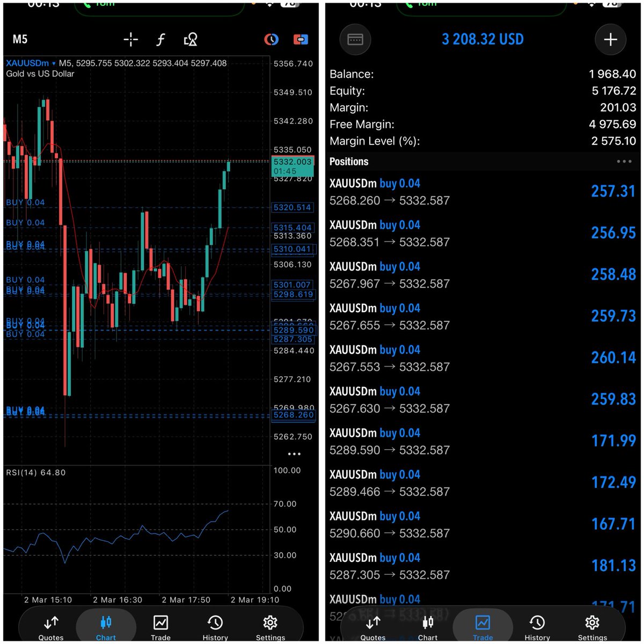Image resolution: width=644 pixels, height=644 pixels.
Task: Tap the account card icon at the top
Action: [355, 40]
